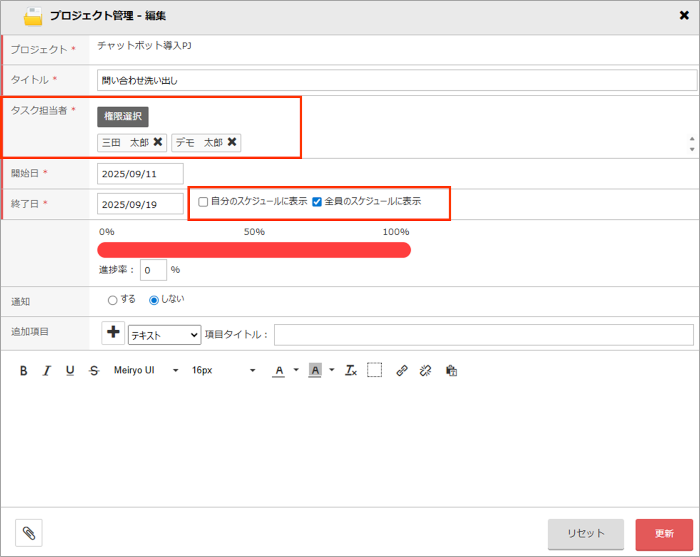The height and width of the screenshot is (557, 700).
Task: Click the Bold formatting icon
Action: [x=24, y=370]
